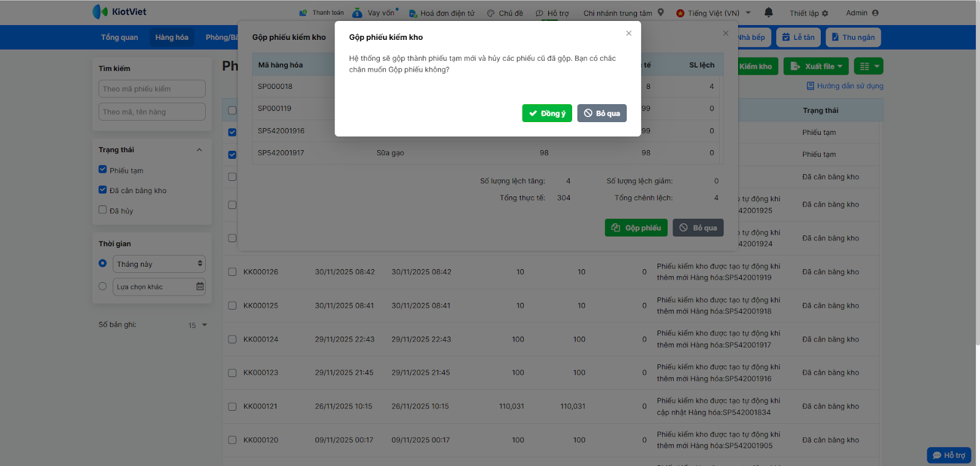Select the Chi nhánh trung tâm branch selector
Image resolution: width=980 pixels, height=466 pixels.
[624, 13]
